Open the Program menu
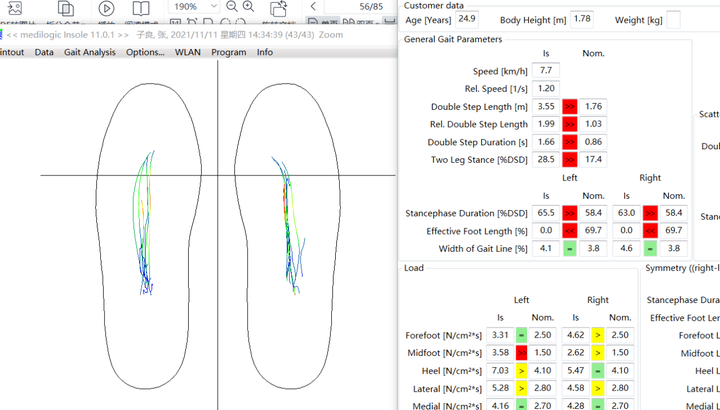This screenshot has height=410, width=720. [x=228, y=52]
